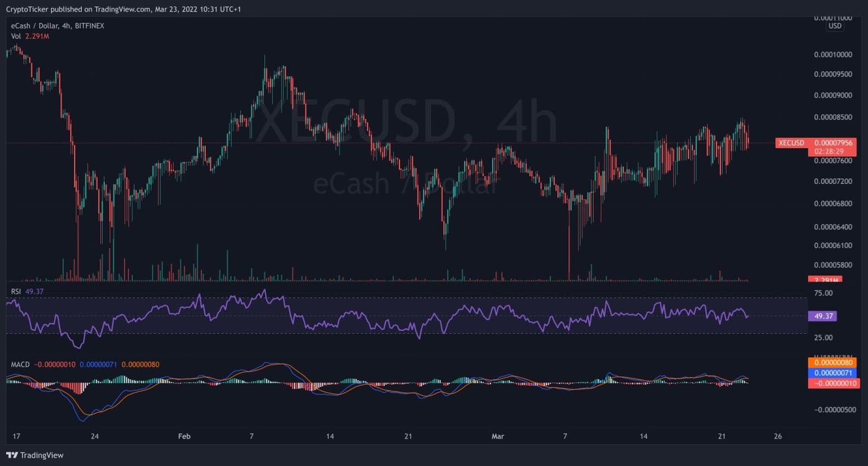Click the TradingView logo at bottom left
This screenshot has width=868, height=466.
pyautogui.click(x=35, y=455)
